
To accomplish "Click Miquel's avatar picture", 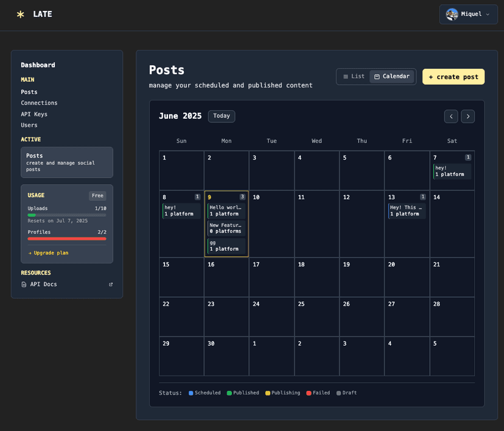I will 452,13.
